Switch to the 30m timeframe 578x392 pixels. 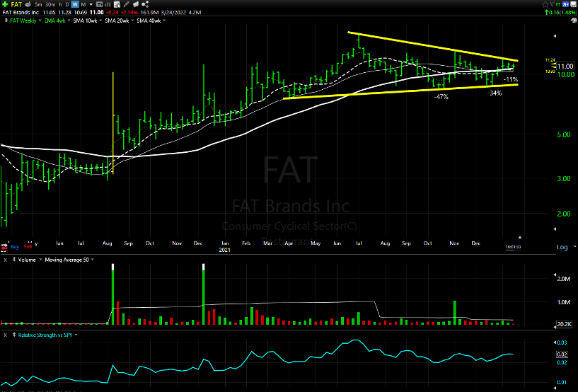coord(50,4)
